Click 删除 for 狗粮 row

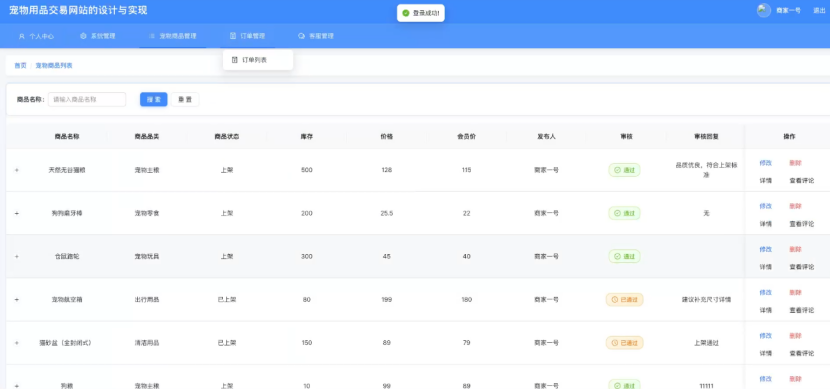795,379
